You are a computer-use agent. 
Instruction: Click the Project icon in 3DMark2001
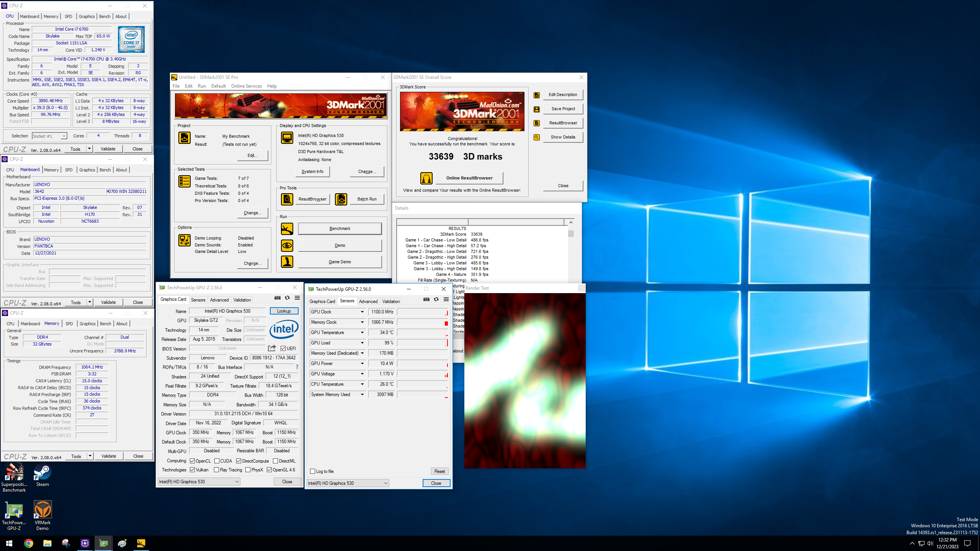click(x=185, y=138)
